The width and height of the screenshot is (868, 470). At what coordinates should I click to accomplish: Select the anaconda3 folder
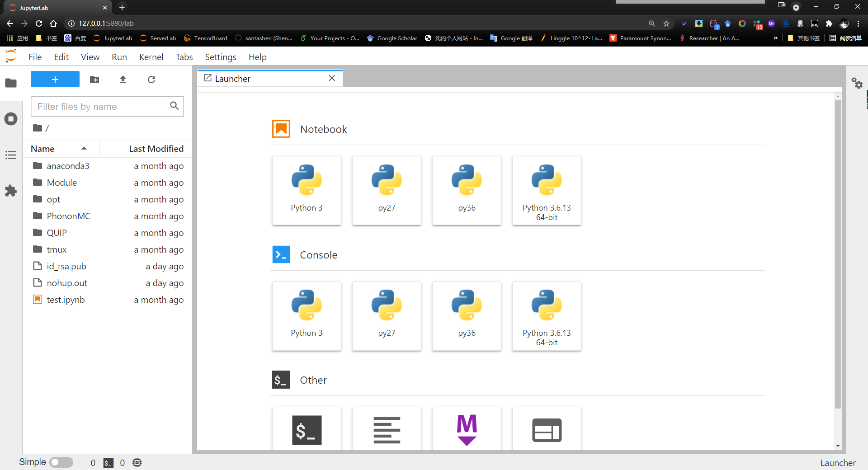(x=108, y=166)
